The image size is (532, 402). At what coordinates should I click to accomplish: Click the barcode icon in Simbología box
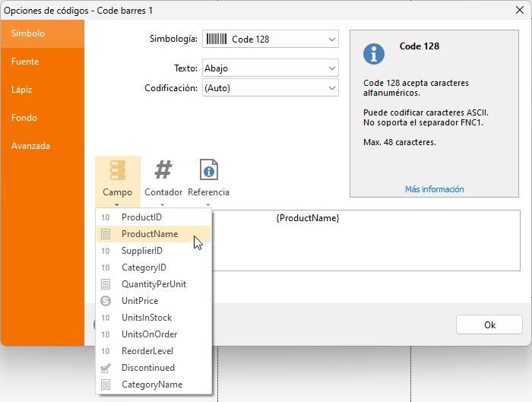(217, 39)
